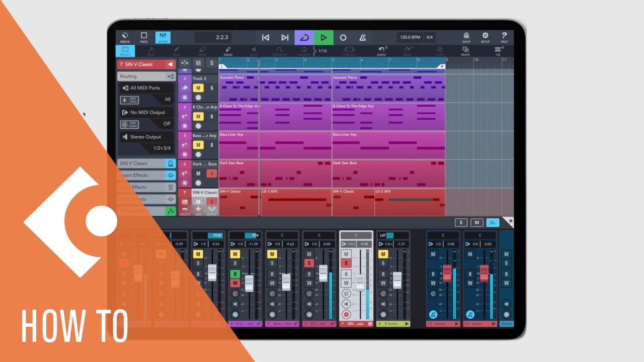
Task: Open the Setup gear icon
Action: (x=485, y=37)
